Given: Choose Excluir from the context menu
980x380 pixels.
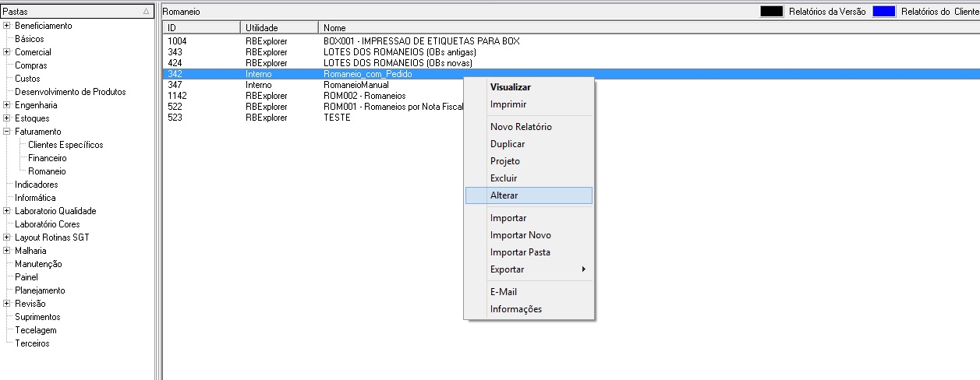Looking at the screenshot, I should [x=504, y=178].
